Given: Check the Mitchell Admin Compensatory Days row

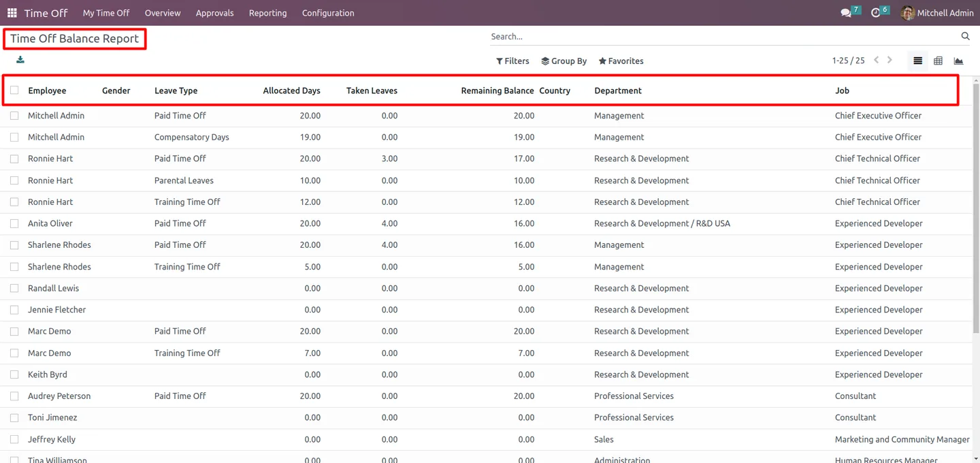Looking at the screenshot, I should pos(14,137).
